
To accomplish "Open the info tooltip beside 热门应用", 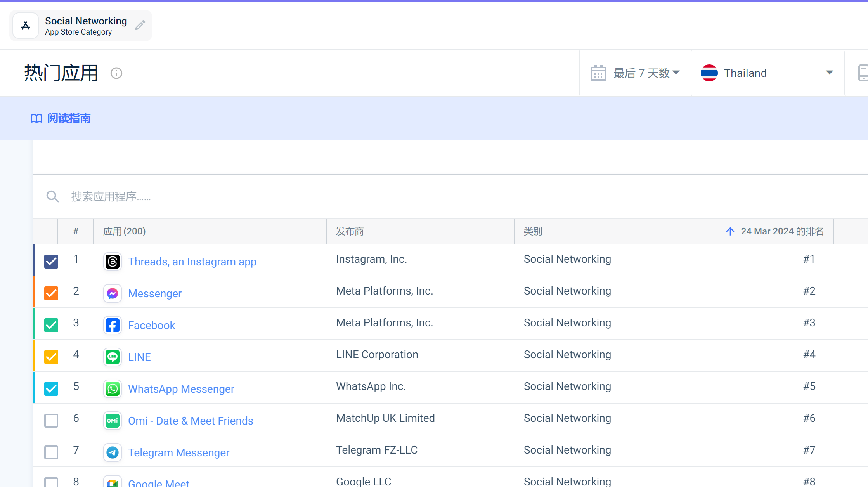I will [x=116, y=73].
